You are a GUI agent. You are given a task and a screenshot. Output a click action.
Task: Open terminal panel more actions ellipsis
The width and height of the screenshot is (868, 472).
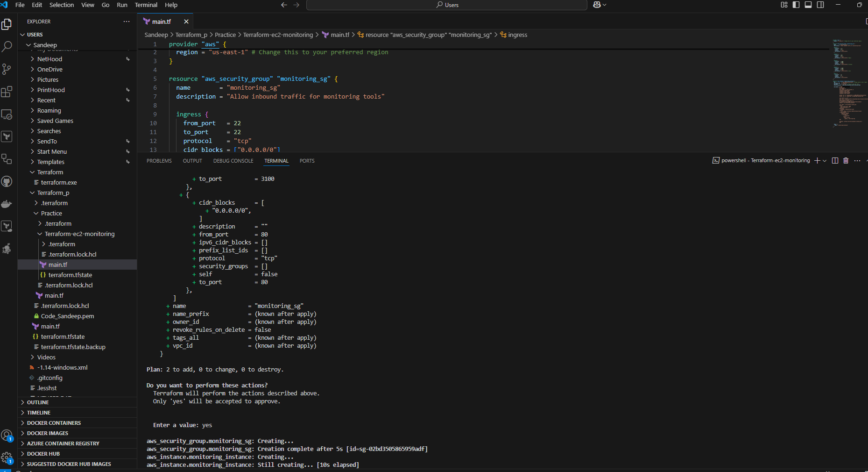(x=857, y=160)
